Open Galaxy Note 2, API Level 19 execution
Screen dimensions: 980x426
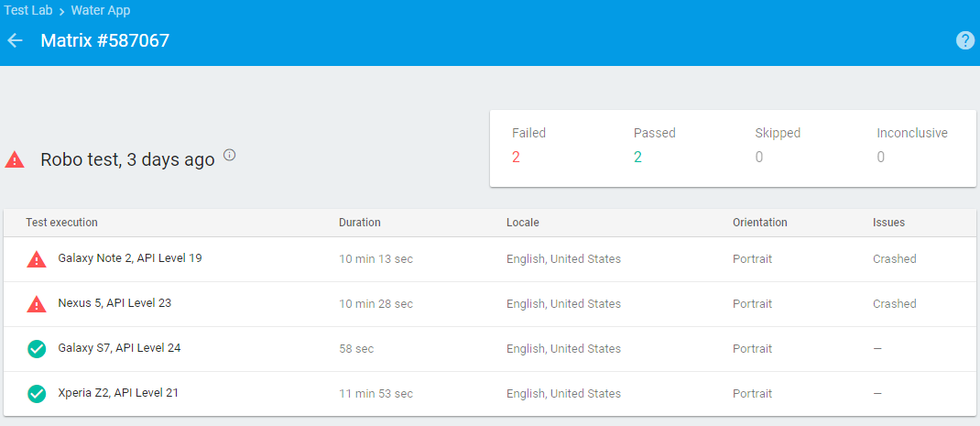[129, 258]
